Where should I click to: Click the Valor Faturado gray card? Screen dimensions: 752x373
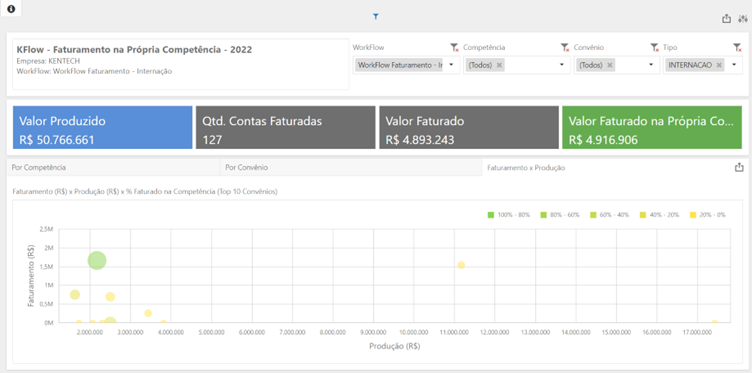(x=469, y=128)
